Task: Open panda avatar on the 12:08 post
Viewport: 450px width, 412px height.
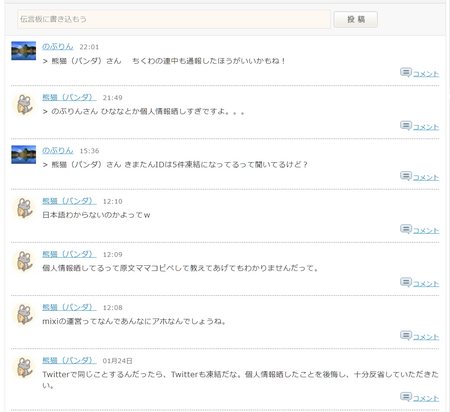Action: click(24, 314)
